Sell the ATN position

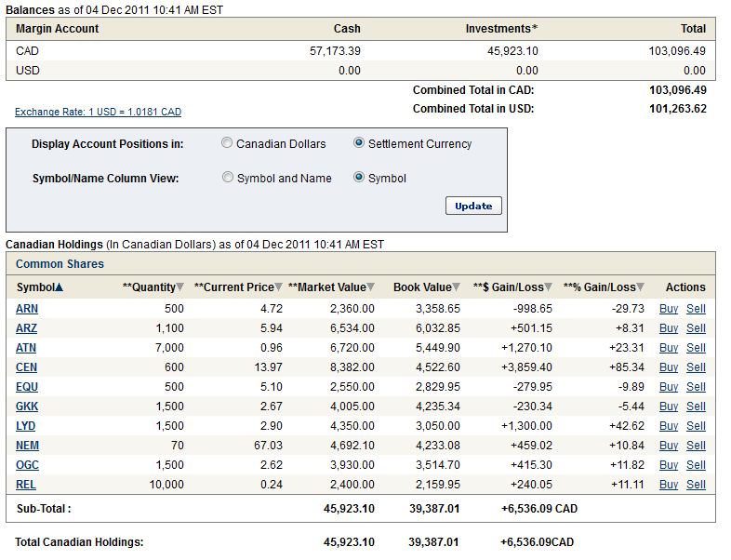coord(696,348)
